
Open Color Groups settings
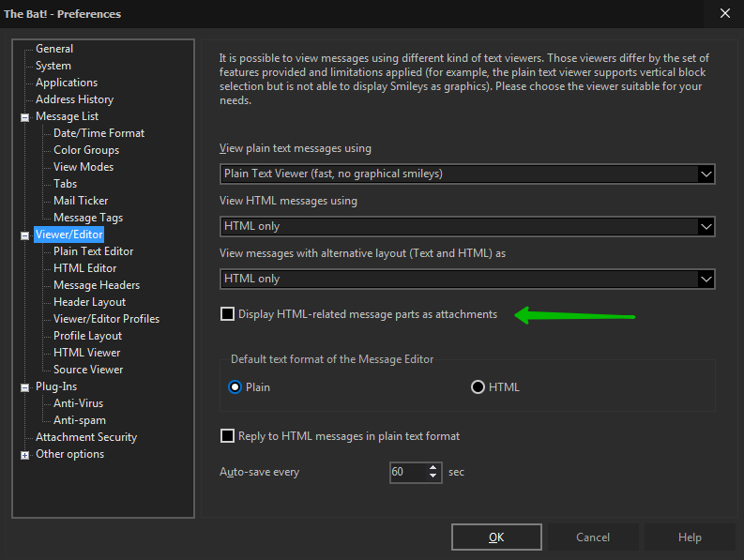[x=86, y=150]
